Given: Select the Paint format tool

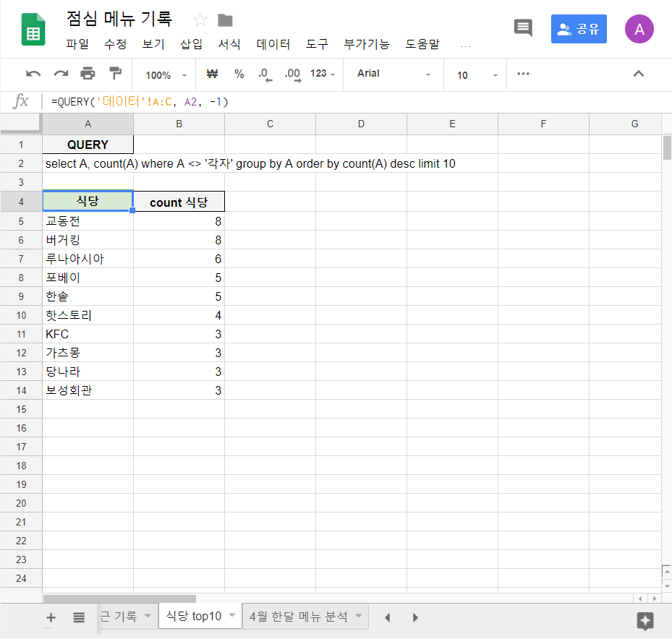Looking at the screenshot, I should pos(114,74).
